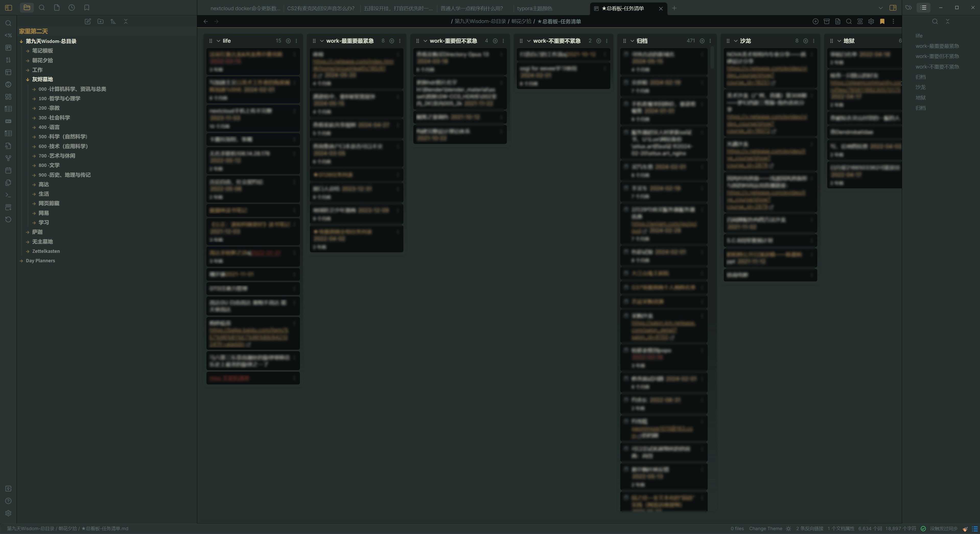This screenshot has width=980, height=534.
Task: Click the ribbon search magnifier icon
Action: pos(8,23)
